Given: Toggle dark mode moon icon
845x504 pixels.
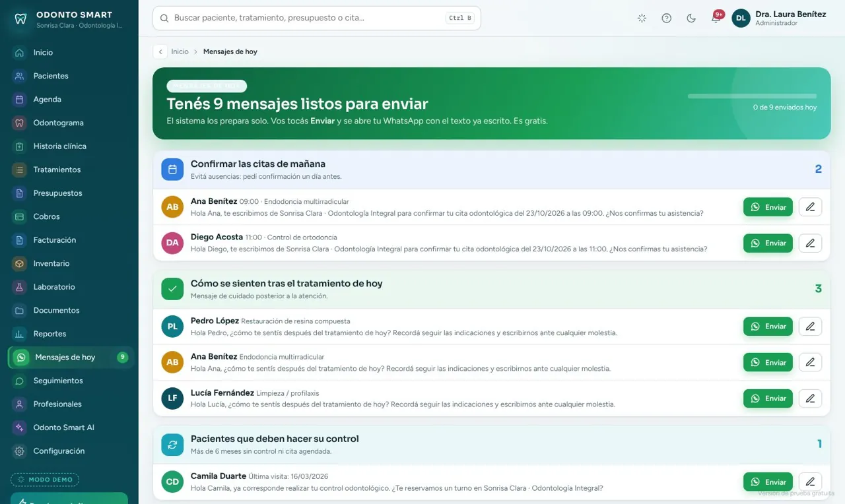Looking at the screenshot, I should 691,18.
